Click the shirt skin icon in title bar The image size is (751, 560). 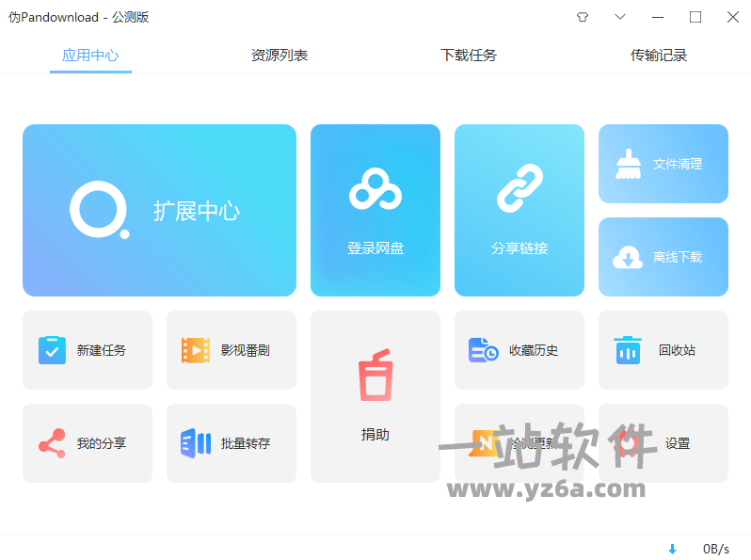(x=582, y=17)
